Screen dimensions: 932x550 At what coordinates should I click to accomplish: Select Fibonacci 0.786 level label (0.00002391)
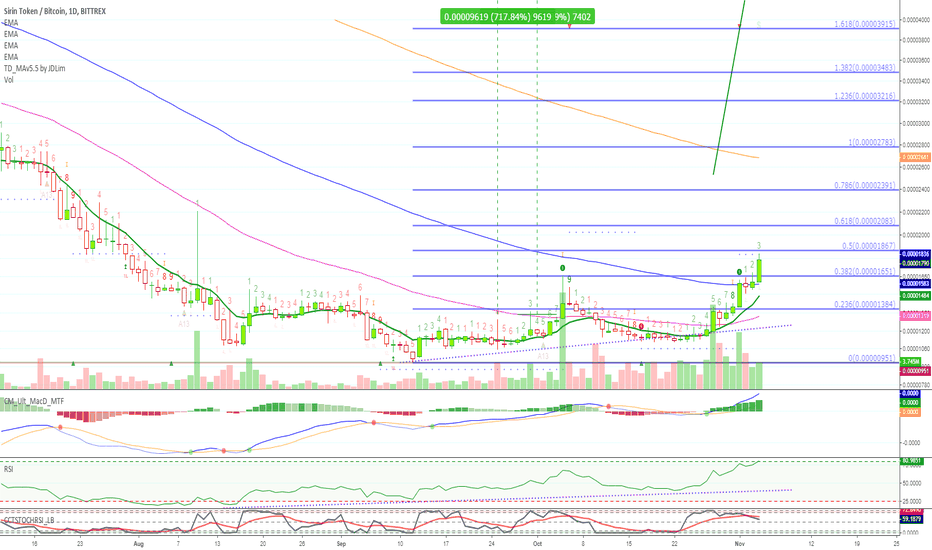click(x=865, y=186)
